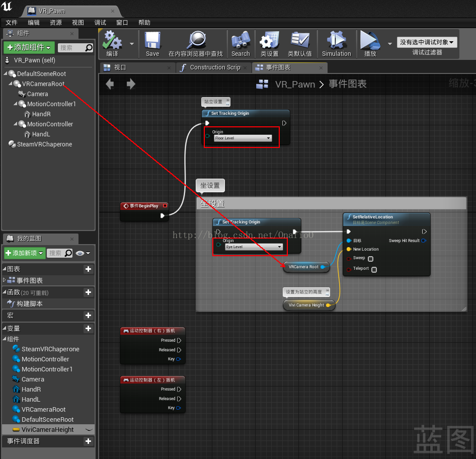This screenshot has width=476, height=459.
Task: Click the Pressed pin of right trigger
Action: pyautogui.click(x=179, y=340)
